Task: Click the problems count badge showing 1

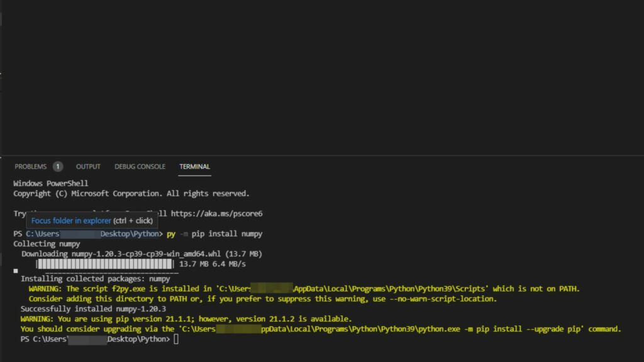Action: click(x=57, y=167)
